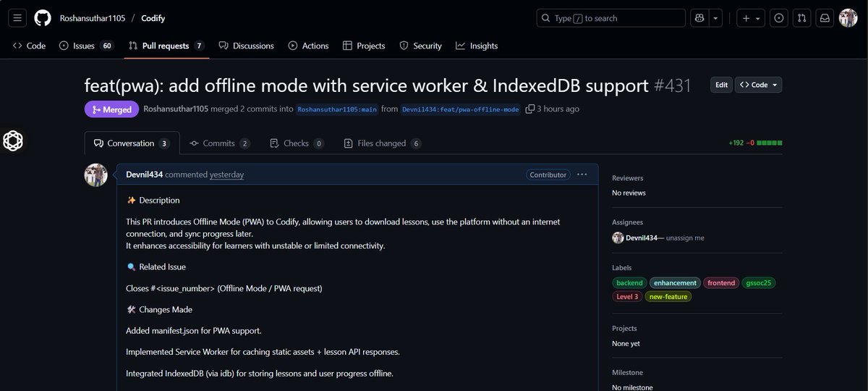Click the enhancement label
The image size is (868, 391).
click(x=676, y=283)
